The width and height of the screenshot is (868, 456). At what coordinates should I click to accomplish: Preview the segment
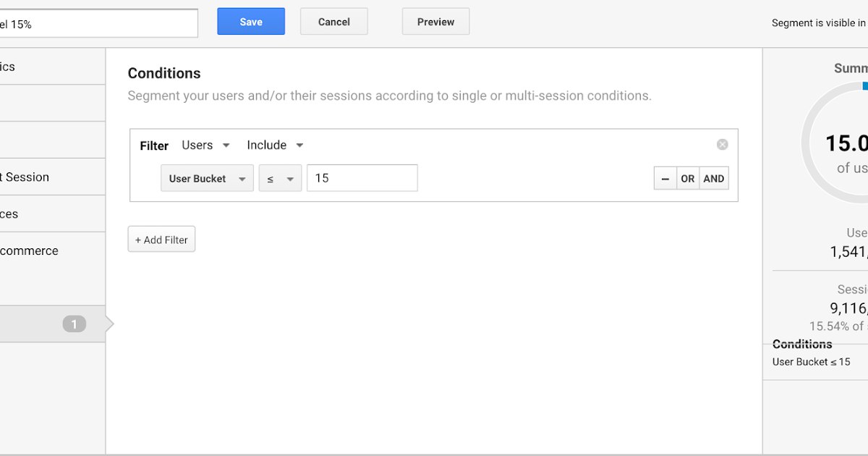435,22
